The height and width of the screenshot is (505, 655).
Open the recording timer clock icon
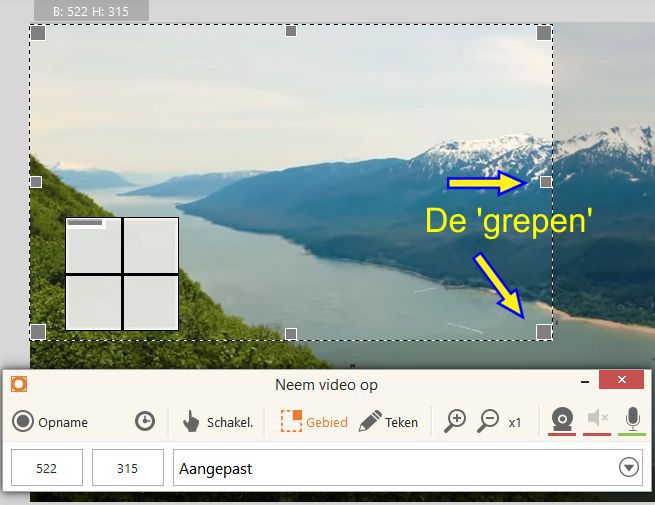(145, 421)
